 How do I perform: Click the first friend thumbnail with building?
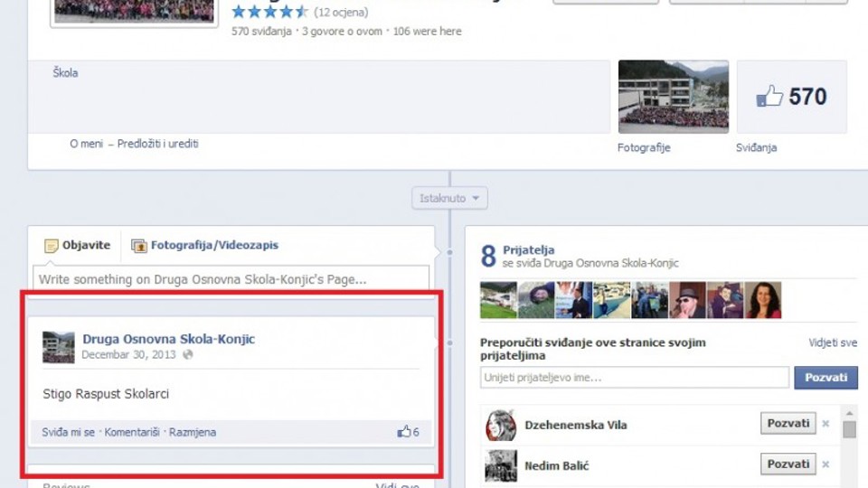pos(498,300)
